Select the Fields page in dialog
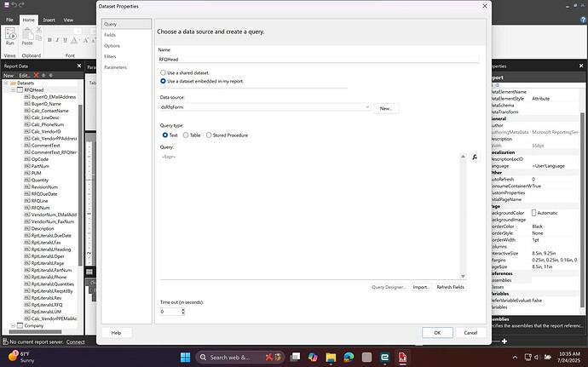 coord(126,35)
